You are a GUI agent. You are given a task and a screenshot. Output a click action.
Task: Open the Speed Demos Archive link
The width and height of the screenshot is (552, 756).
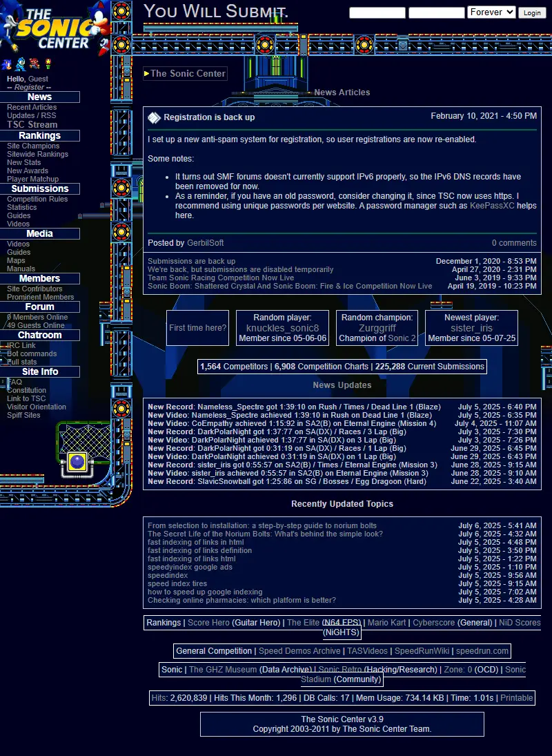[x=299, y=651]
